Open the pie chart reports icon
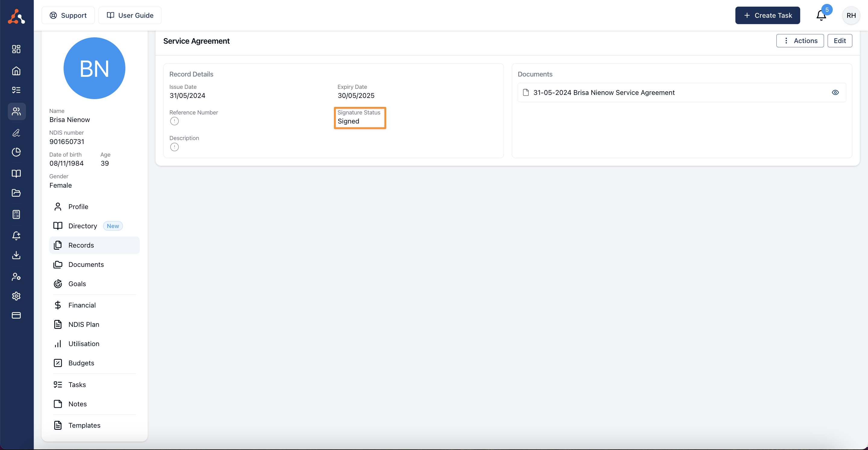 tap(16, 152)
